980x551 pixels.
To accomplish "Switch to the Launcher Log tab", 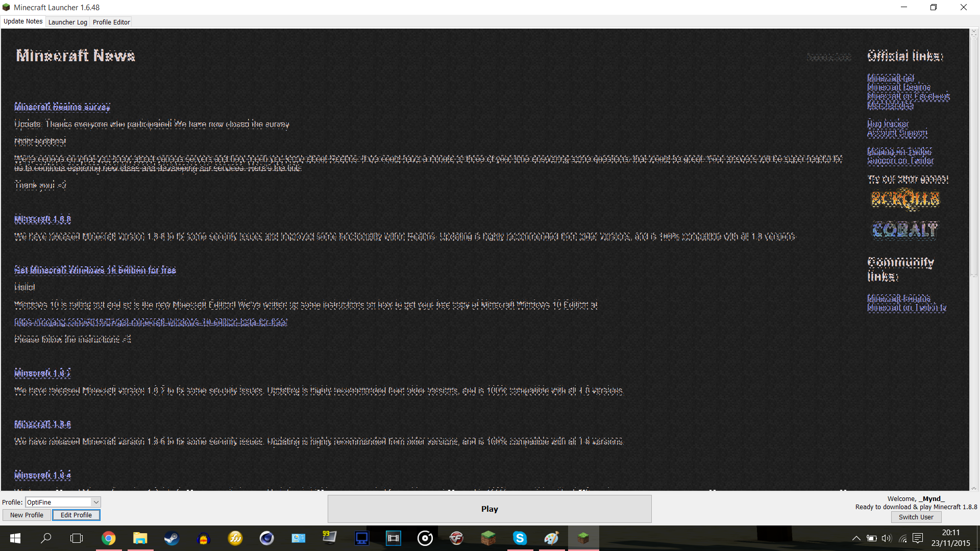I will pyautogui.click(x=67, y=22).
